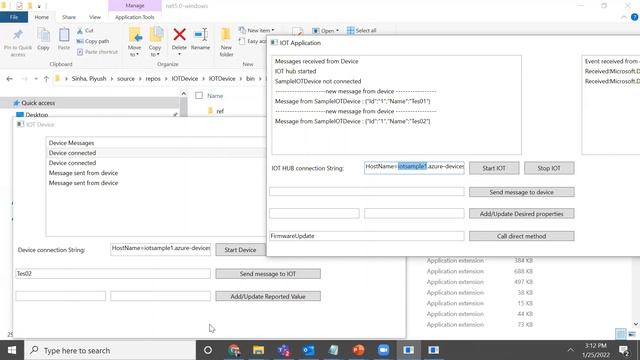Screen dimensions: 640x360
Task: Click 'repos' in the address breadcrumb
Action: click(153, 79)
